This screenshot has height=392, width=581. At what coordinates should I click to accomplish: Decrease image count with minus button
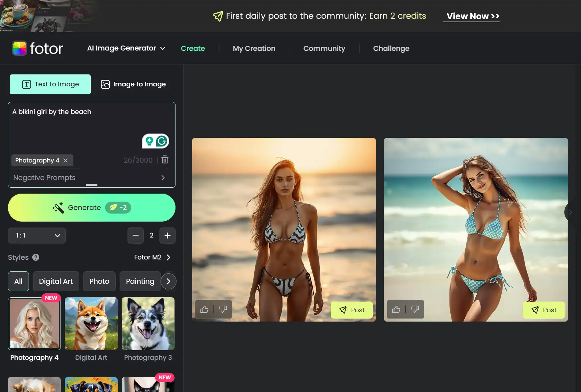[136, 236]
